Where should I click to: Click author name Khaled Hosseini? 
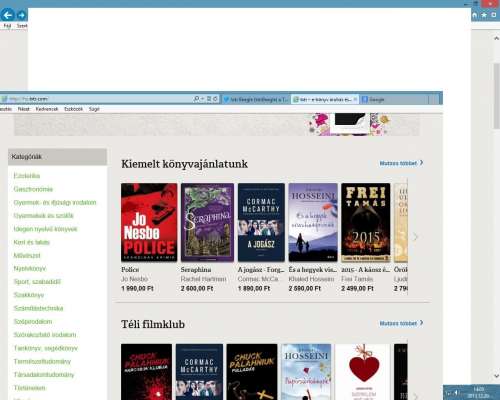[311, 279]
